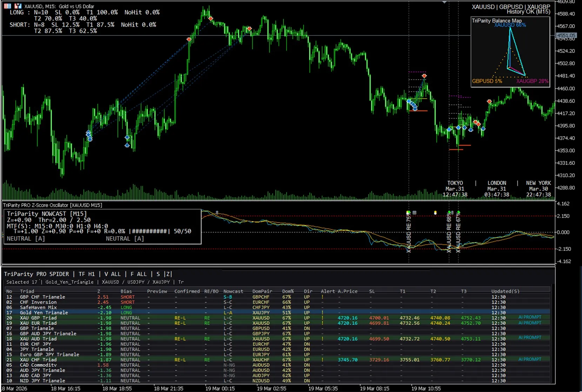
Task: Click alert mark in XAU EUR Triad row
Action: [322, 323]
